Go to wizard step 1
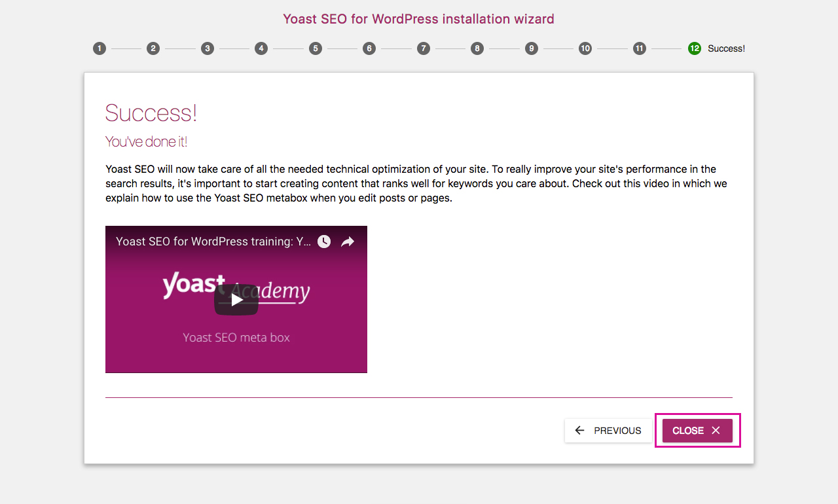This screenshot has width=838, height=504. point(100,48)
